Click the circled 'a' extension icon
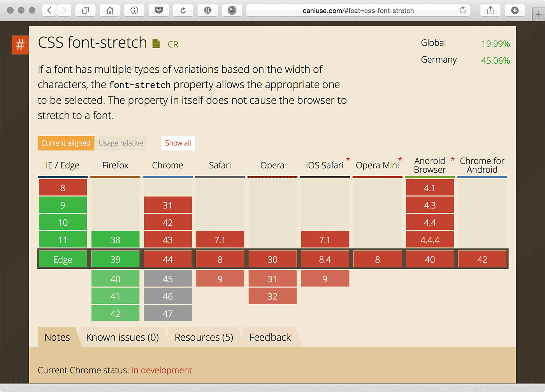This screenshot has width=545, height=392. click(207, 10)
